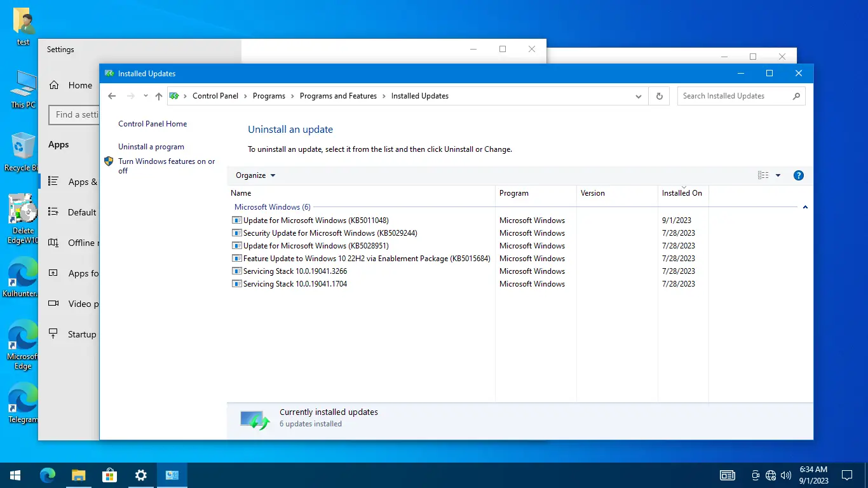This screenshot has height=488, width=868.
Task: Select Recycle Bin desktop icon
Action: 23,151
